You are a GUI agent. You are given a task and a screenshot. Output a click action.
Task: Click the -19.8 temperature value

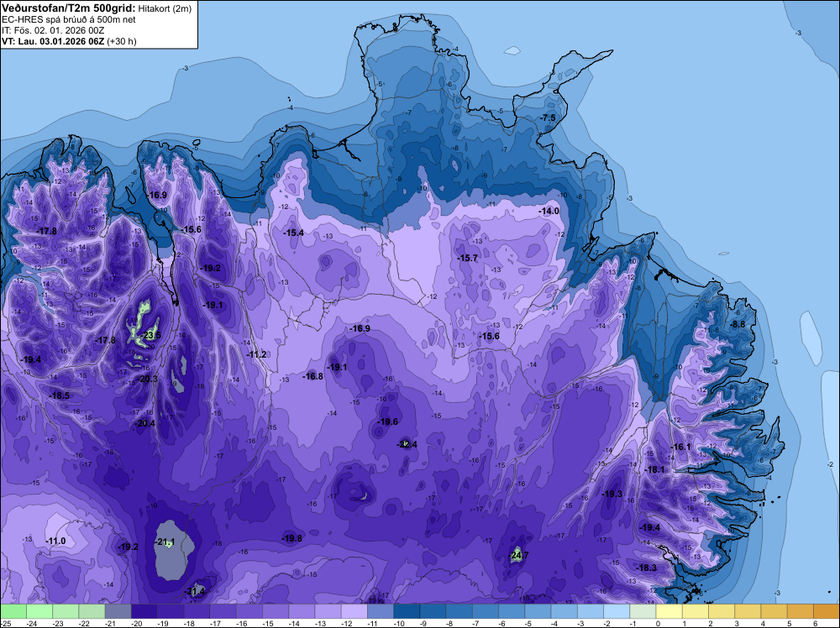pos(292,539)
